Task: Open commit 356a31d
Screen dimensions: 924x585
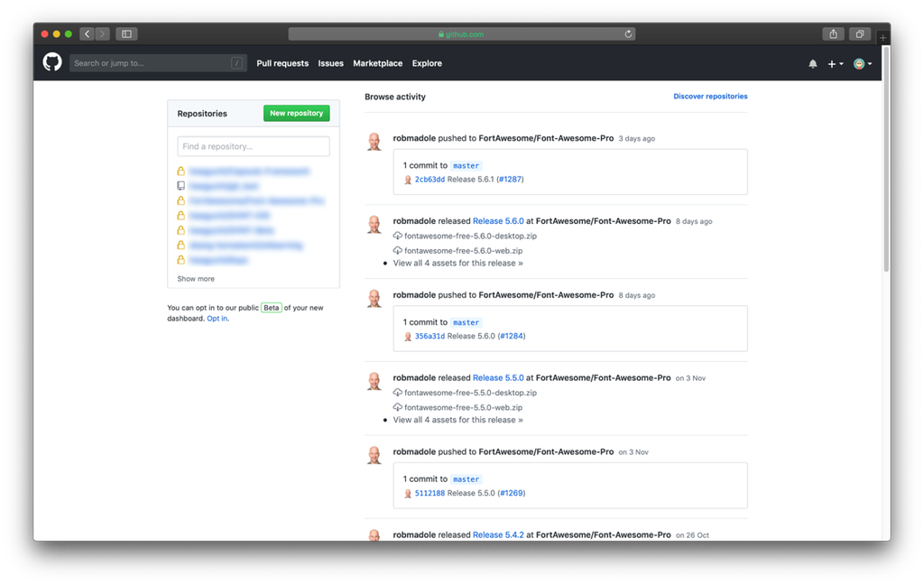Action: (x=430, y=336)
